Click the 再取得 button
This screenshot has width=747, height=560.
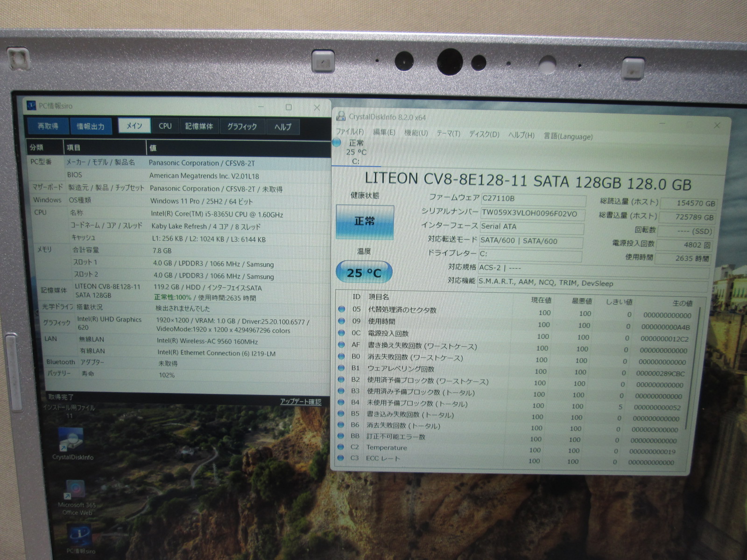(48, 126)
